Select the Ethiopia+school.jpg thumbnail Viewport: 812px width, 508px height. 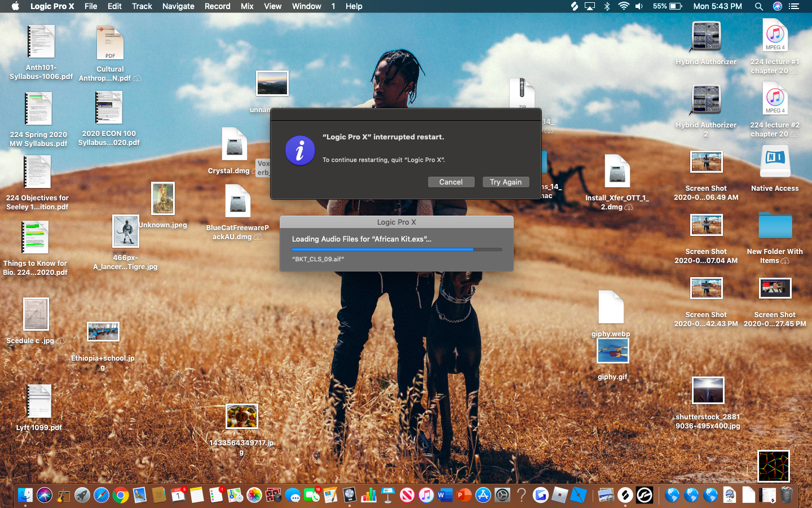pyautogui.click(x=103, y=332)
